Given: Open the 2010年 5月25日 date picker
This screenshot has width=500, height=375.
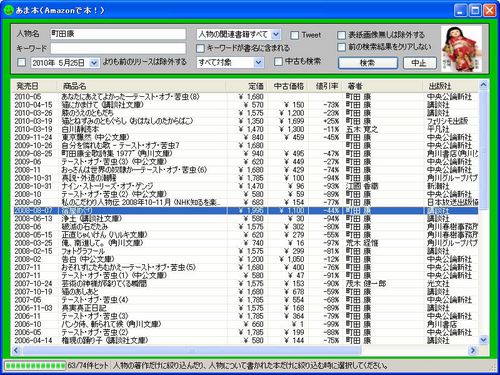Looking at the screenshot, I should 94,63.
